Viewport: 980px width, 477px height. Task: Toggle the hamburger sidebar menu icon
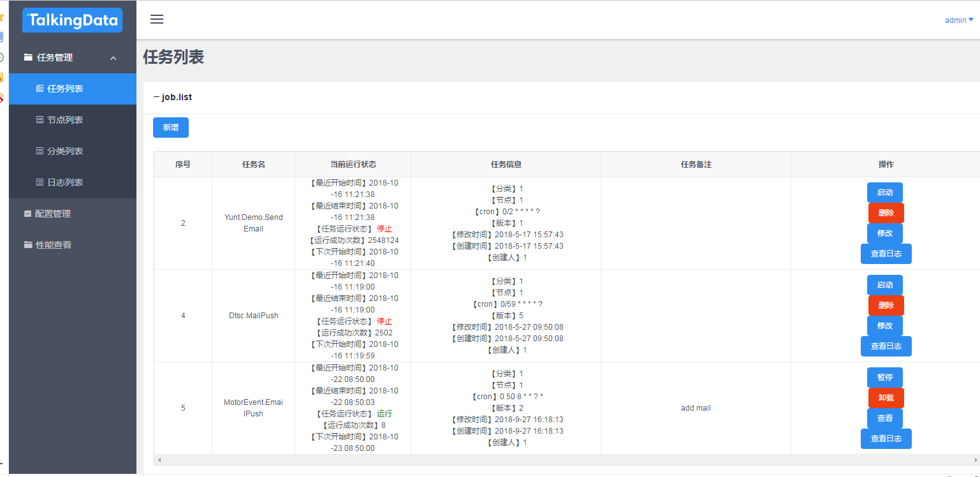[x=157, y=19]
